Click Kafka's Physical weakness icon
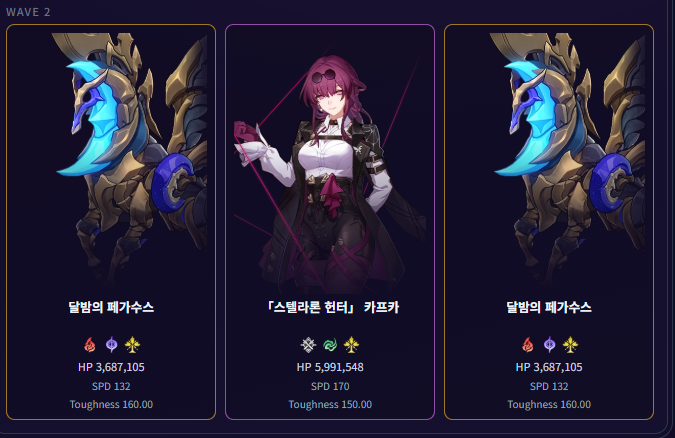 click(308, 345)
